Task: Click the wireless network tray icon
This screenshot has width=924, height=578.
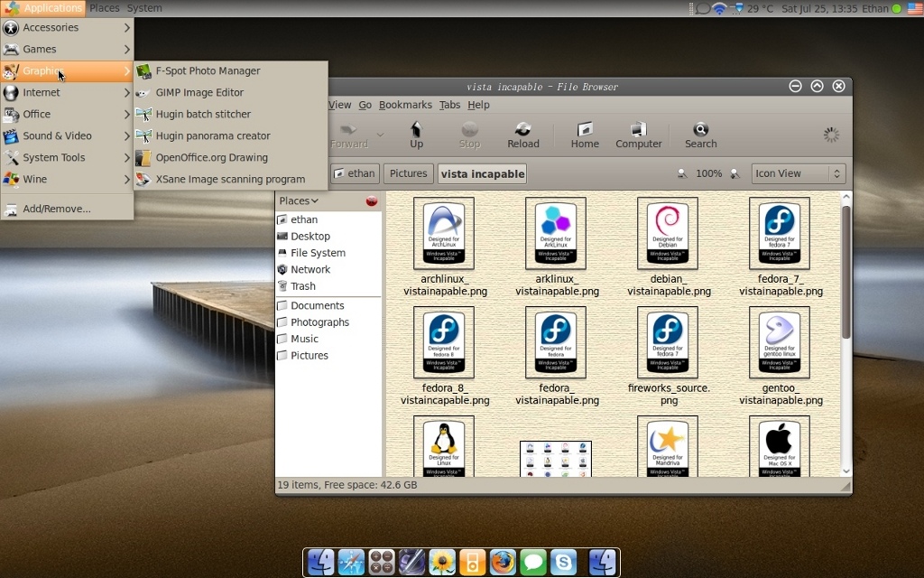Action: [719, 9]
